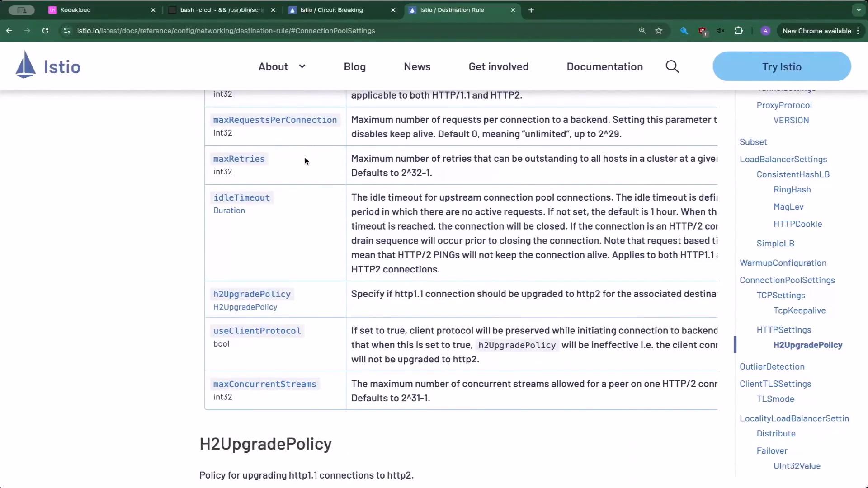The height and width of the screenshot is (488, 868).
Task: Open site information icon in address bar
Action: 67,31
